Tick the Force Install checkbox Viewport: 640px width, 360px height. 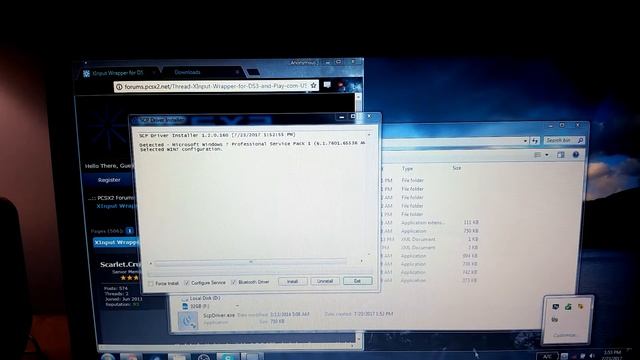tap(151, 283)
